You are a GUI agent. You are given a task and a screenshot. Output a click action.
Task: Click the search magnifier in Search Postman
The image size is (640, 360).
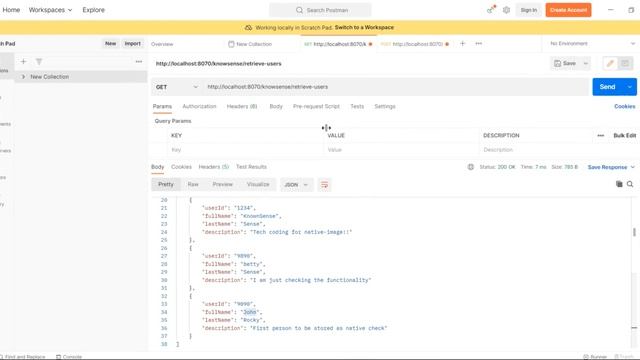(x=299, y=10)
